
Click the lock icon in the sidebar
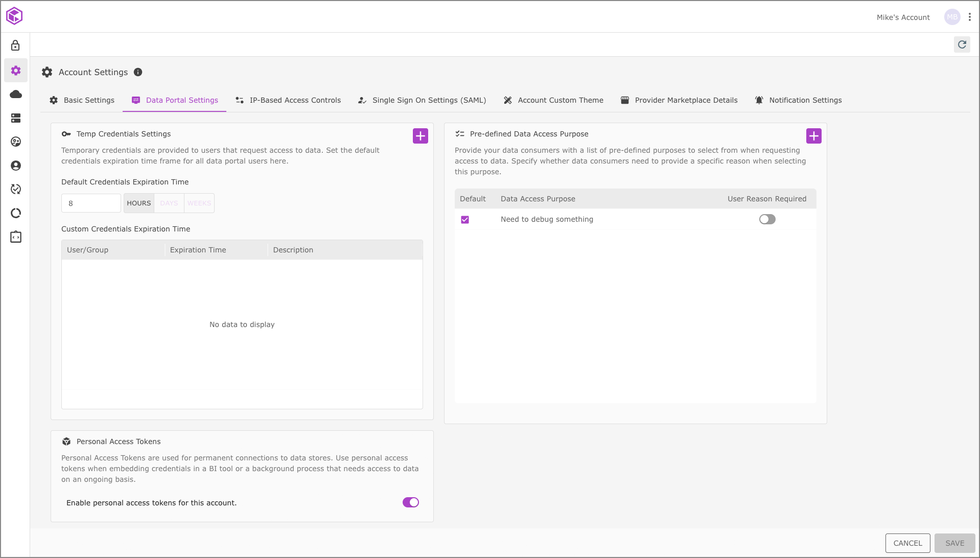(x=15, y=45)
